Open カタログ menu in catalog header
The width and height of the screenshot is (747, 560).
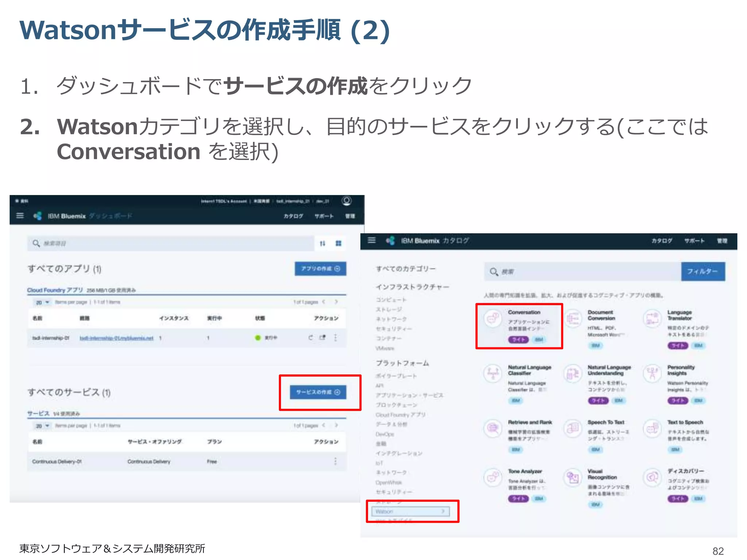(662, 241)
